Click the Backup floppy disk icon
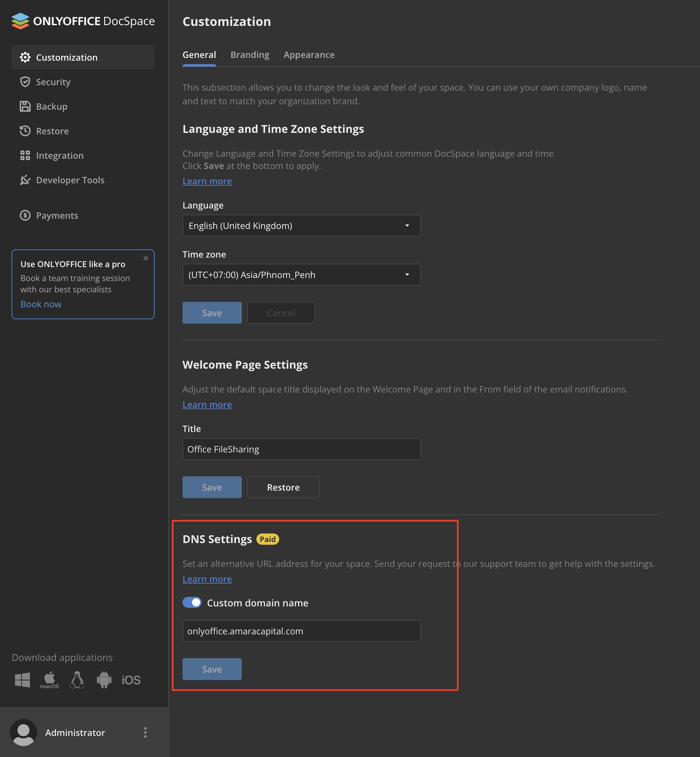The image size is (700, 757). coord(25,107)
